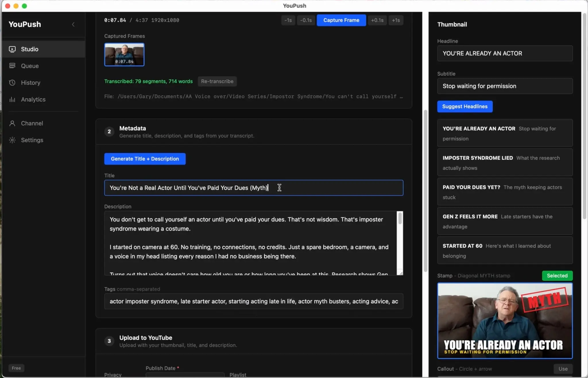Go to the History menu item

click(x=44, y=83)
